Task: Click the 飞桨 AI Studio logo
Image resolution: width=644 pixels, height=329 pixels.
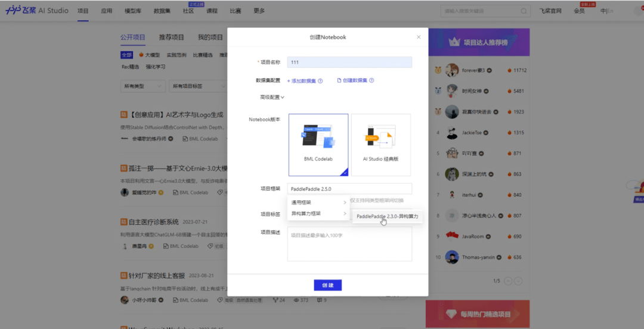Action: (36, 11)
